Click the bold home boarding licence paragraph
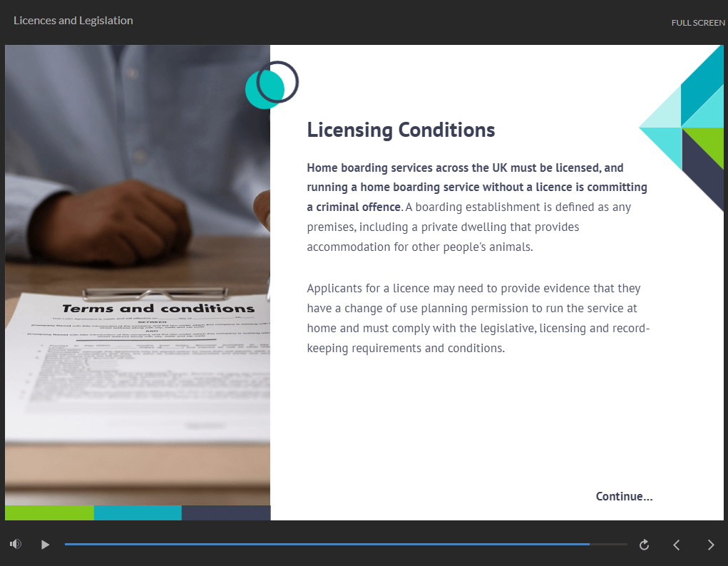This screenshot has height=566, width=728. [x=476, y=187]
